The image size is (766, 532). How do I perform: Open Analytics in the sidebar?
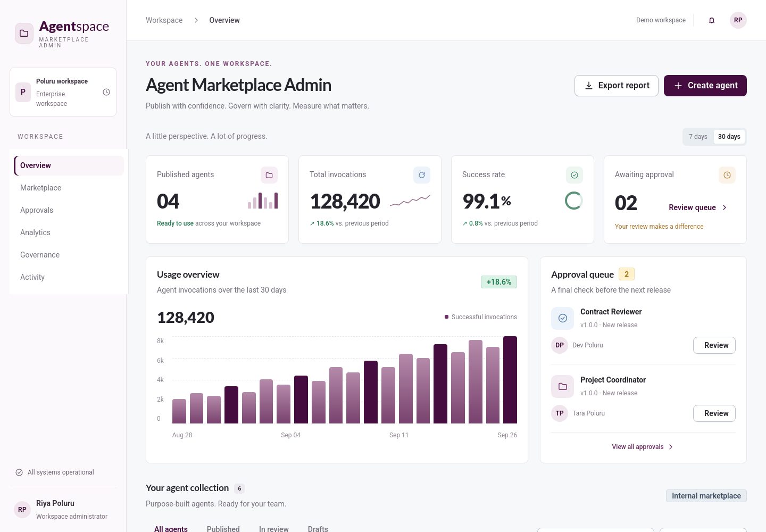69,232
